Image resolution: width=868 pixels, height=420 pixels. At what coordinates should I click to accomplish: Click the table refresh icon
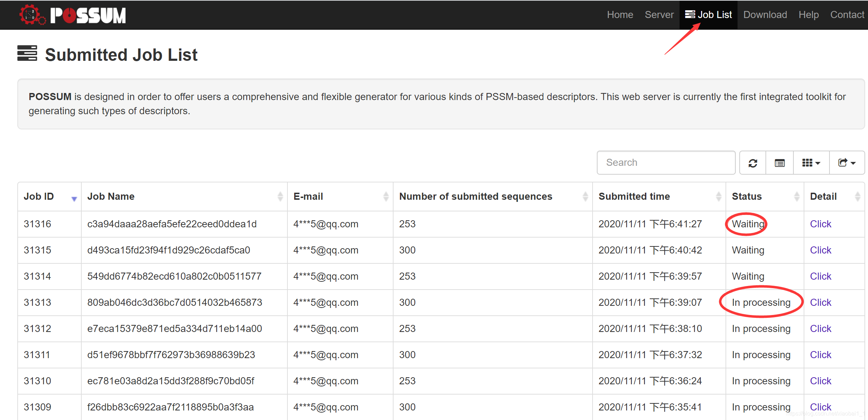pos(753,163)
